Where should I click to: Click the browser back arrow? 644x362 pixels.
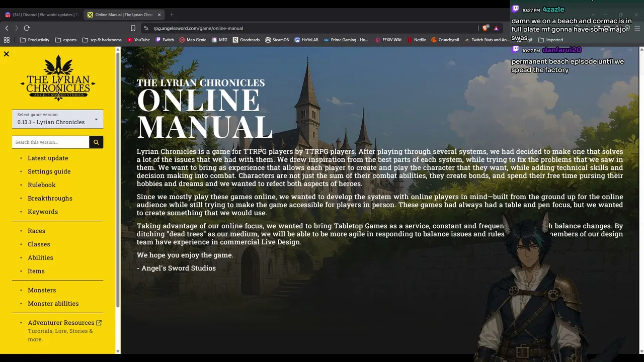(x=7, y=28)
